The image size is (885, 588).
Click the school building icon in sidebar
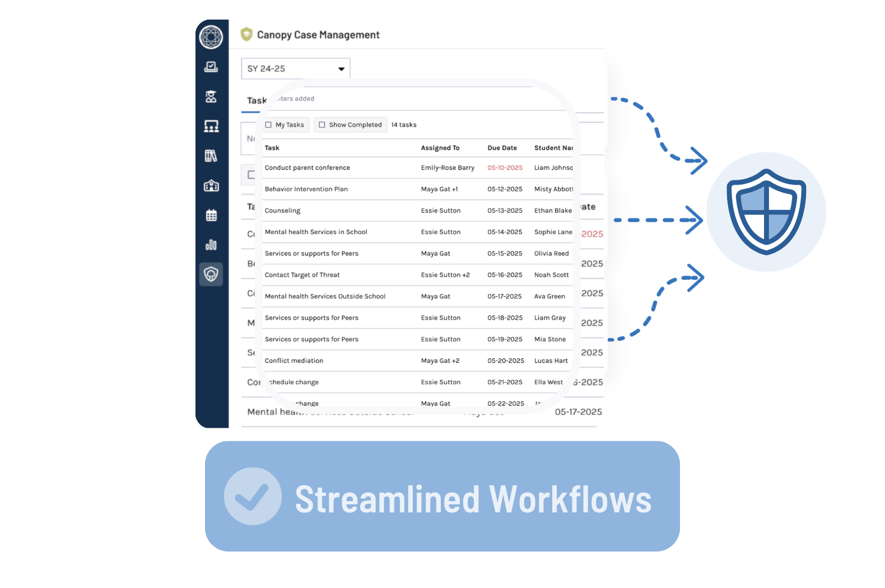[211, 186]
